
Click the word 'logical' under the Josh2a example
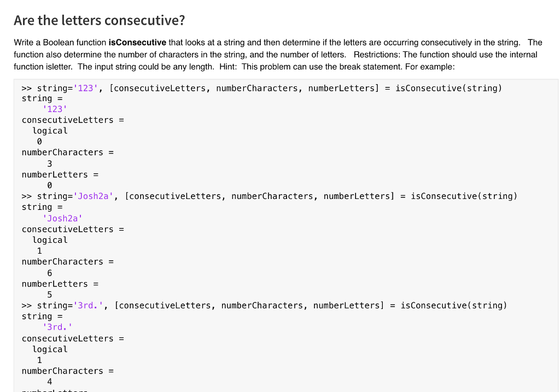click(x=50, y=240)
